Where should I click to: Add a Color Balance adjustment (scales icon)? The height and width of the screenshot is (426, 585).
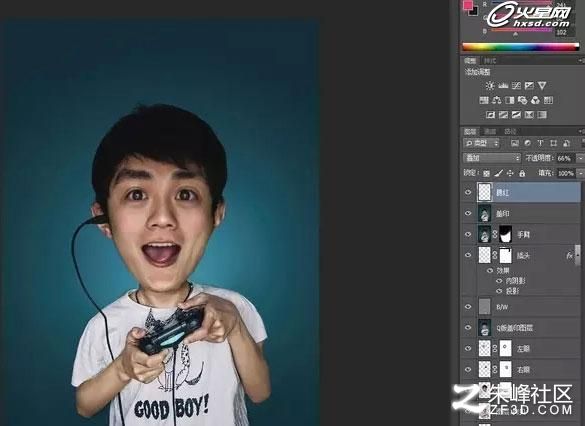click(496, 100)
